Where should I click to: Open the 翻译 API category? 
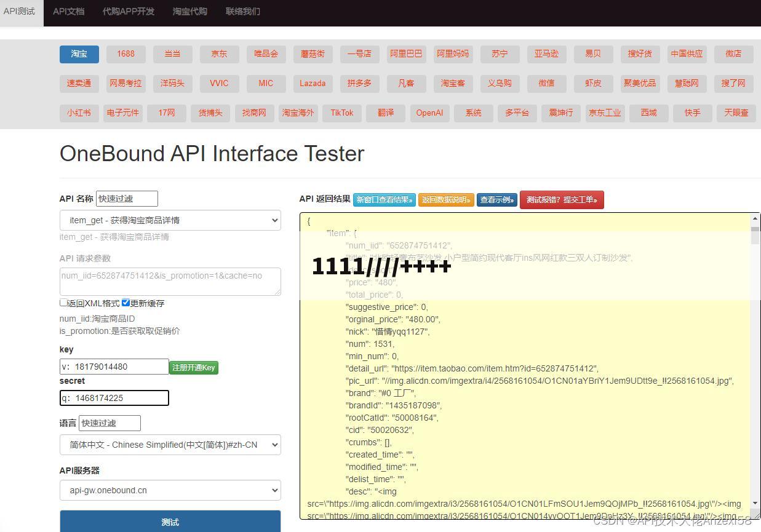coord(386,113)
